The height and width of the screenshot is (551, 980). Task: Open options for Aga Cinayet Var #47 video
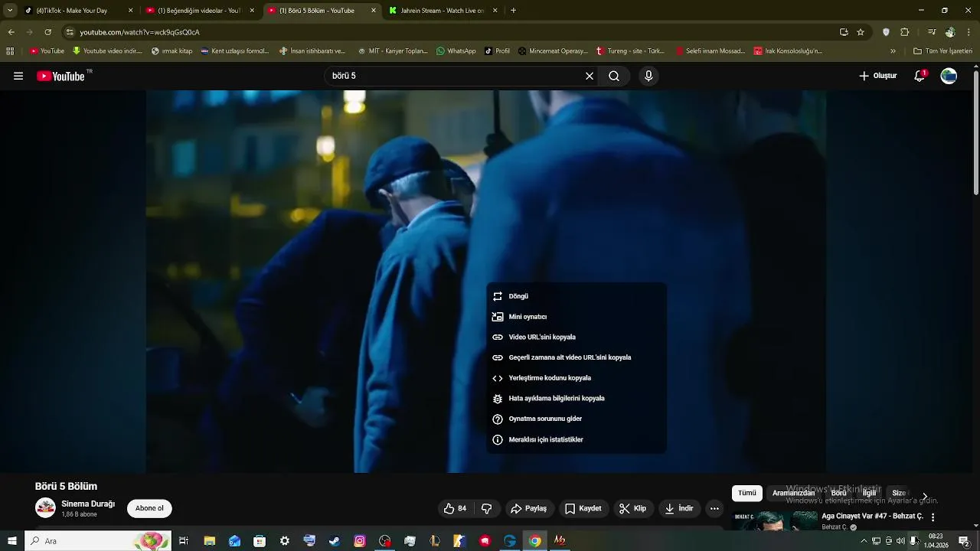[x=933, y=517]
